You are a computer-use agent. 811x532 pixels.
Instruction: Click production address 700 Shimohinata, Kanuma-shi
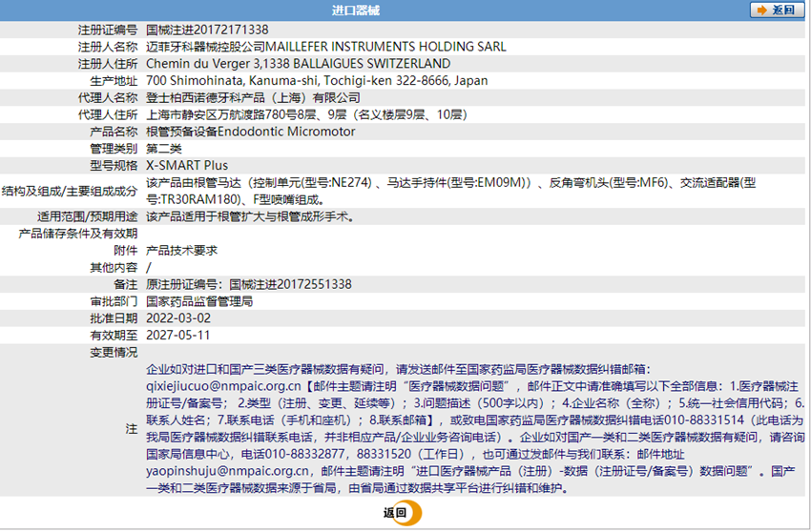click(303, 81)
